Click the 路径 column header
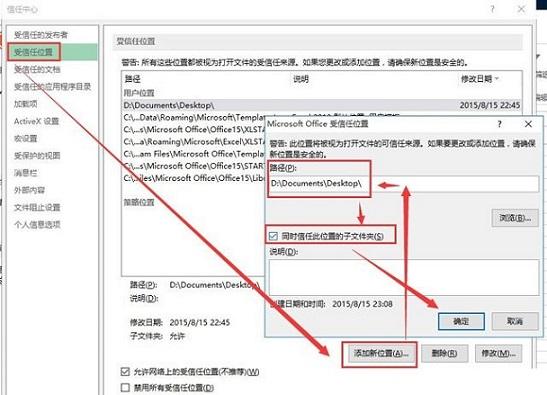 pos(133,79)
